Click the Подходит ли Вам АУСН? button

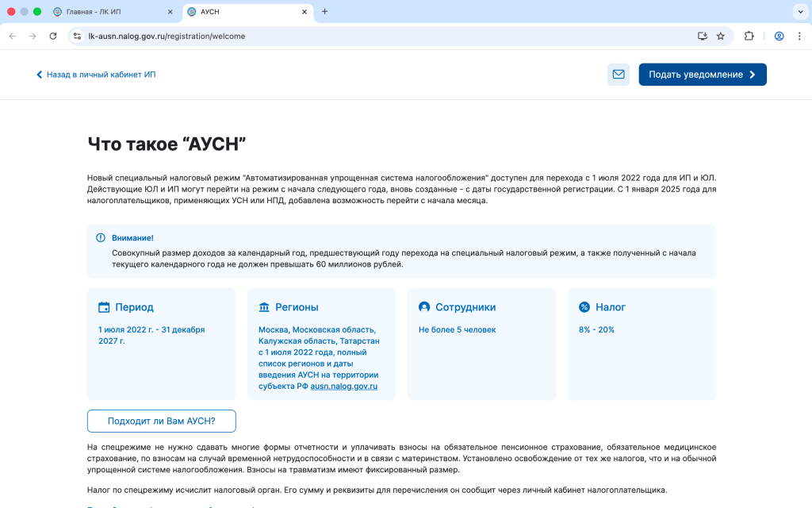(x=162, y=421)
